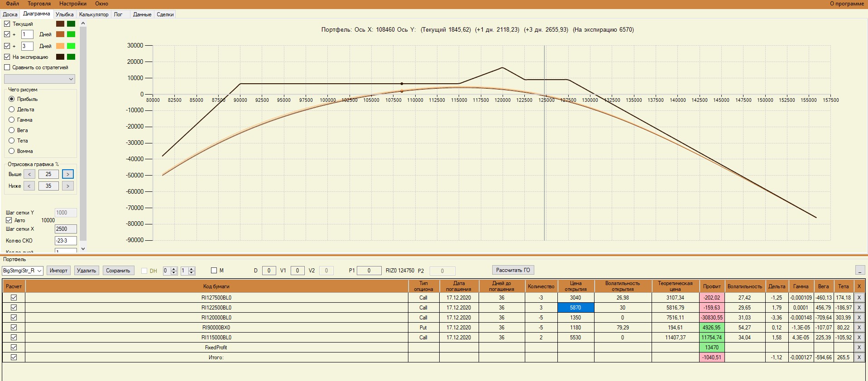The width and height of the screenshot is (868, 381).
Task: Open the strategy comparison dropdown
Action: click(39, 79)
